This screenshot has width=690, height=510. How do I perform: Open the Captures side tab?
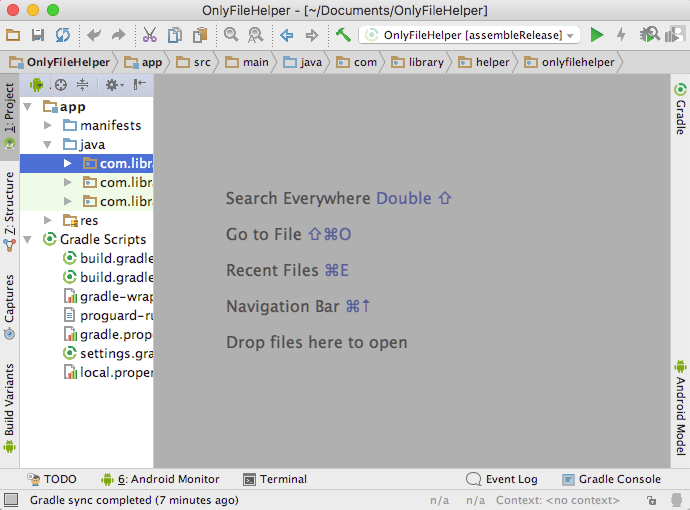pyautogui.click(x=9, y=307)
